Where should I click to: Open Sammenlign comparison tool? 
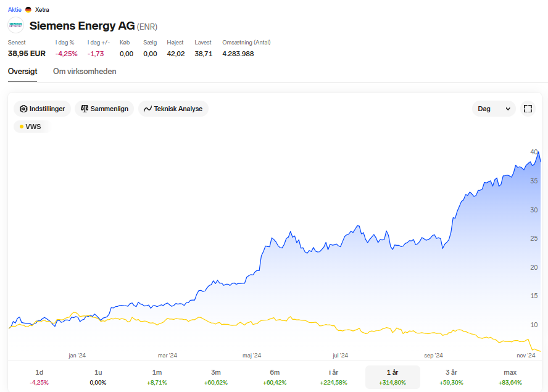pos(104,109)
